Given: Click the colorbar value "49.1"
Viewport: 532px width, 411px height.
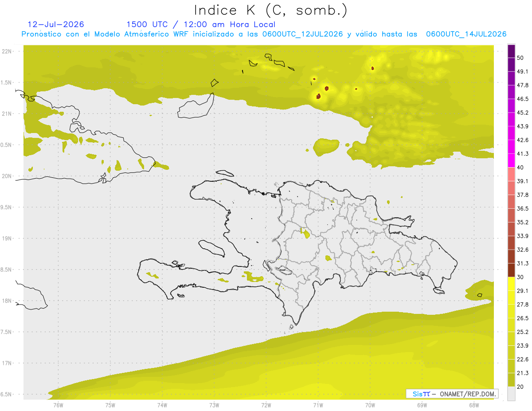Looking at the screenshot, I should pos(523,71).
